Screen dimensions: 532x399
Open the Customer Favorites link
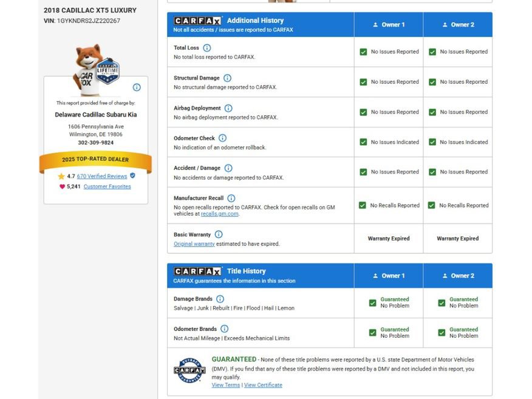(x=107, y=186)
